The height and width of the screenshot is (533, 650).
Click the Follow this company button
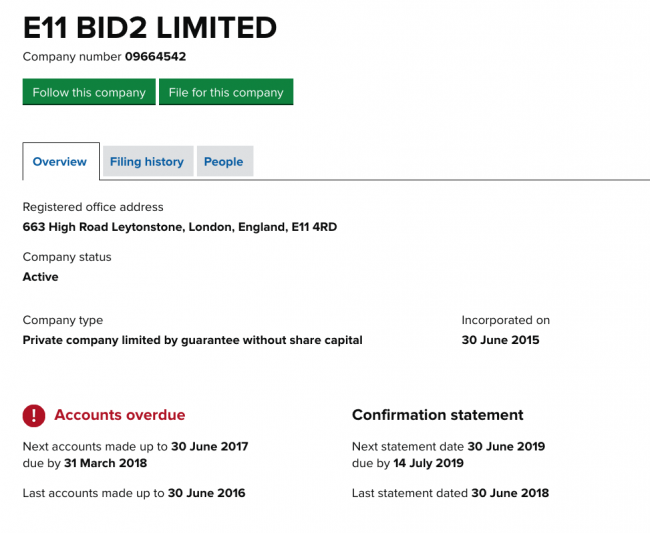[x=89, y=92]
